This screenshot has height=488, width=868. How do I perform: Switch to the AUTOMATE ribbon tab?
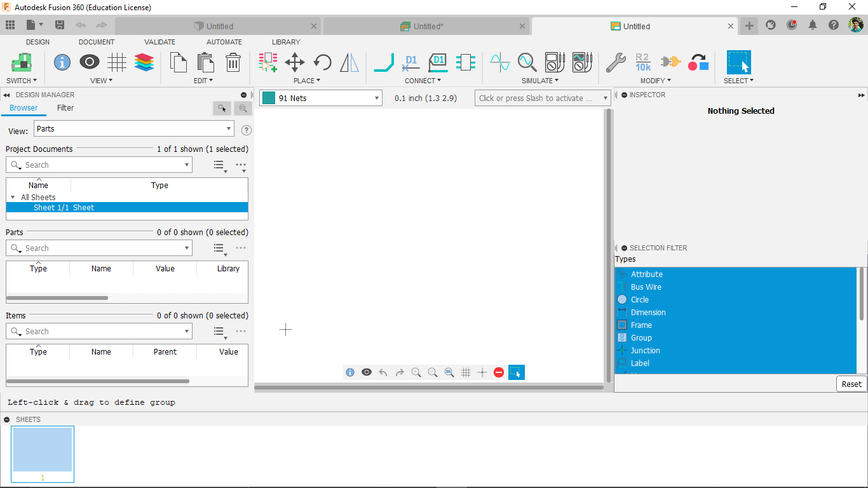[x=224, y=42]
